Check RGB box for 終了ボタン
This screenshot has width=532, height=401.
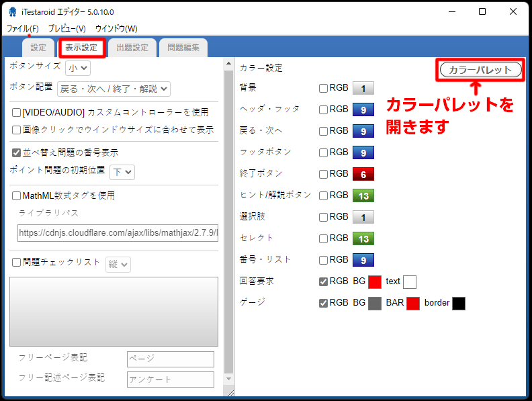coord(323,174)
